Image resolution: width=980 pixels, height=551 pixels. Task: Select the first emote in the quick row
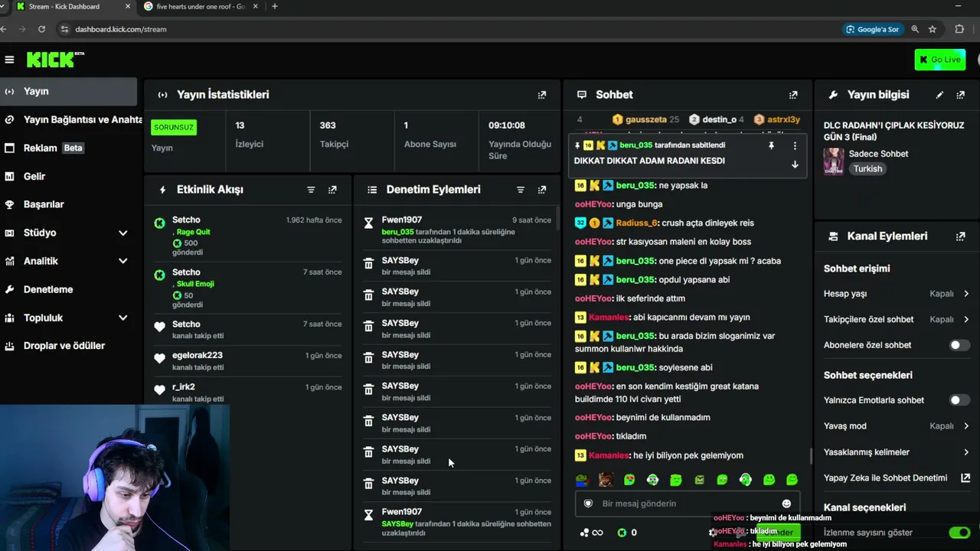(x=582, y=480)
